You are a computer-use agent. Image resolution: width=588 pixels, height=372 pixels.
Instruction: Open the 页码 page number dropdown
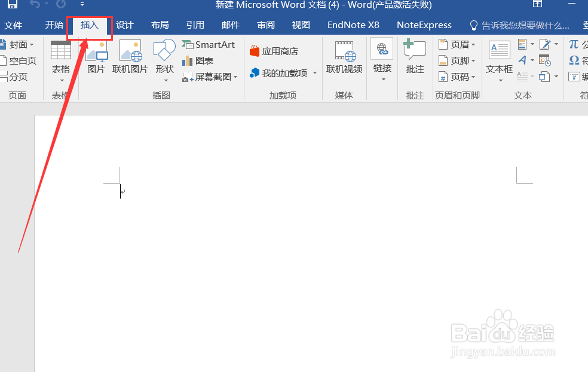pos(457,77)
